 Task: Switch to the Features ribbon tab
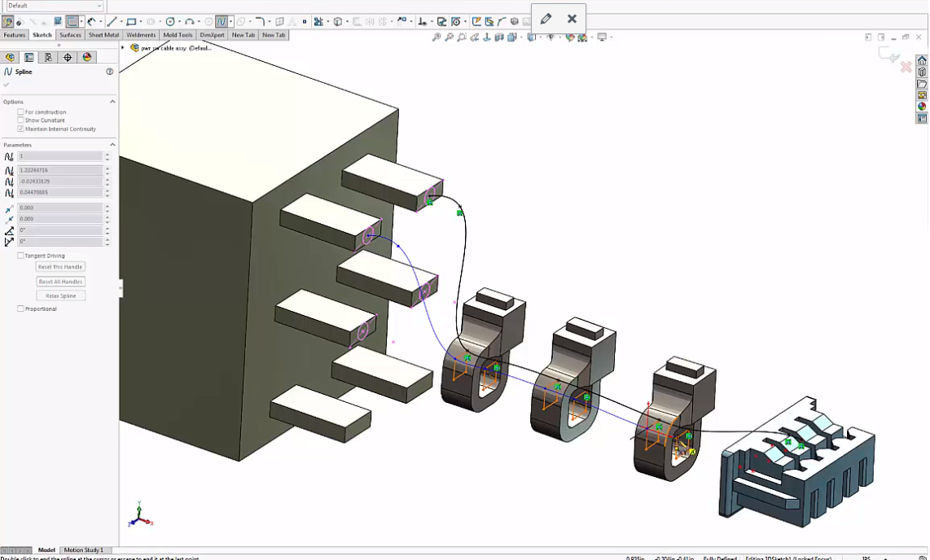pyautogui.click(x=14, y=35)
